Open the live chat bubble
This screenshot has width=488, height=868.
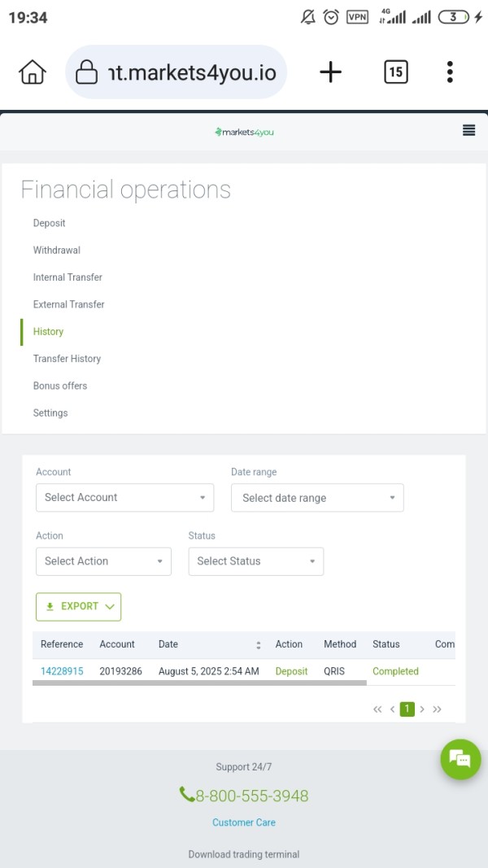[x=461, y=759]
